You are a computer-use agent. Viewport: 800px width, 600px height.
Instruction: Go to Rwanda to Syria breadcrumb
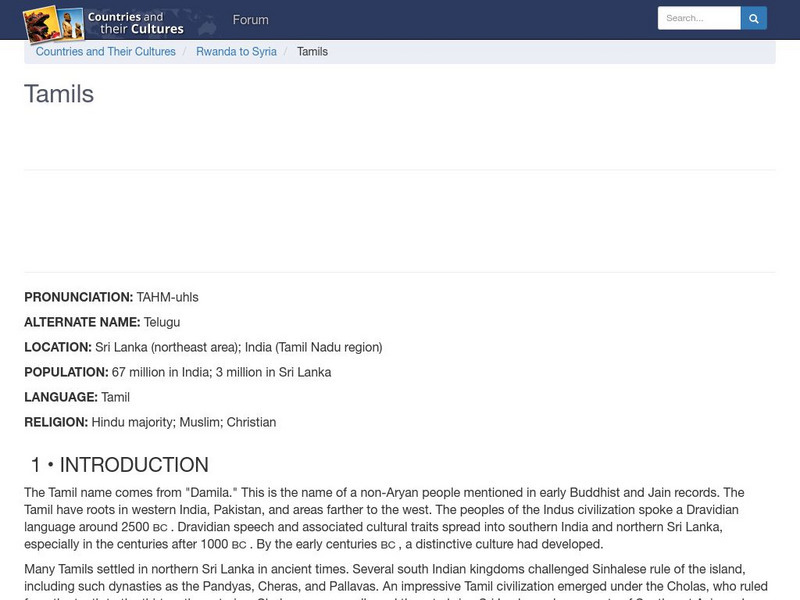pyautogui.click(x=236, y=52)
